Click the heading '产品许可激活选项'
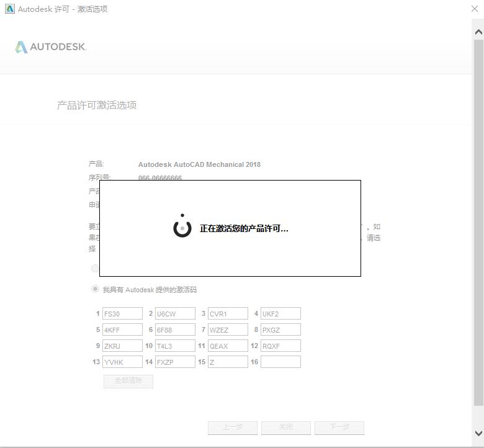Screen dimensions: 484x448 point(97,105)
